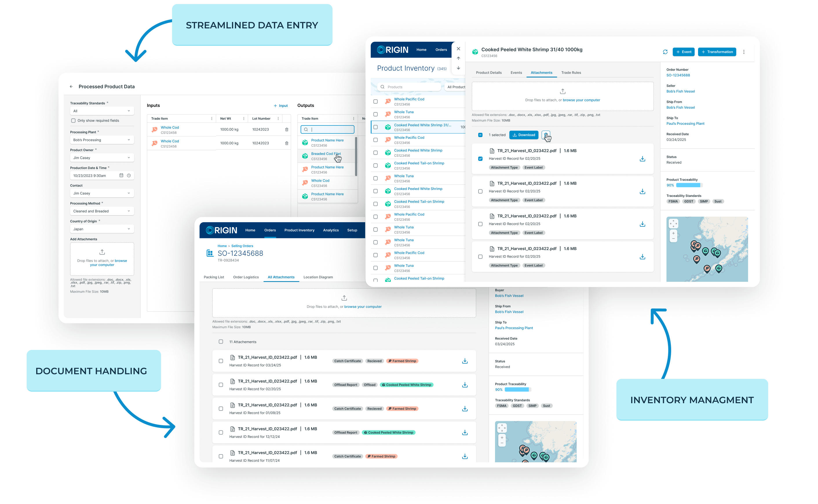The width and height of the screenshot is (818, 504).
Task: Click the trash icon next to Download
Action: coord(546,135)
